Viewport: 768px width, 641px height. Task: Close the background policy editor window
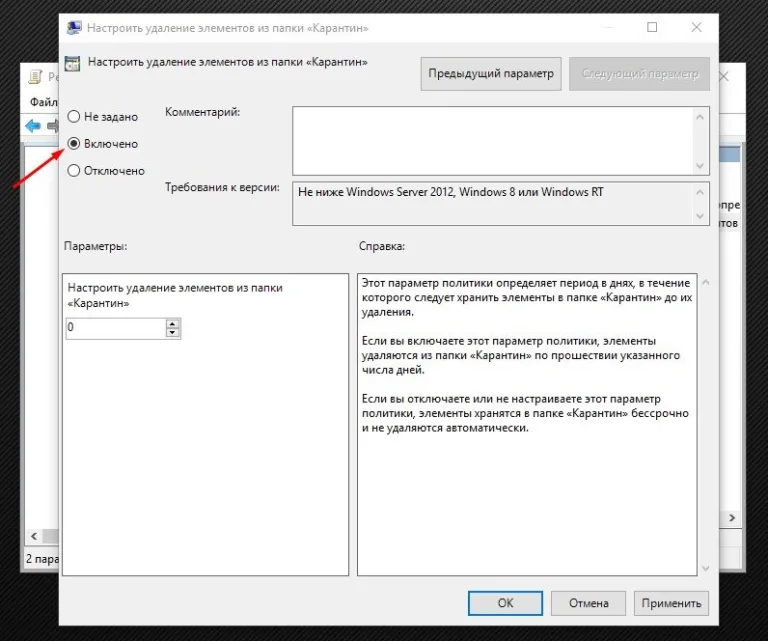click(725, 77)
